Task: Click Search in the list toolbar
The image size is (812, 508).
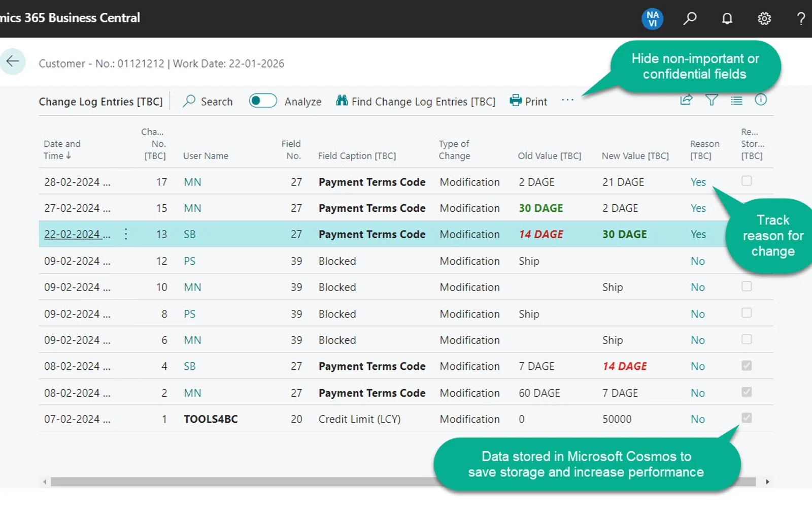Action: coord(208,101)
